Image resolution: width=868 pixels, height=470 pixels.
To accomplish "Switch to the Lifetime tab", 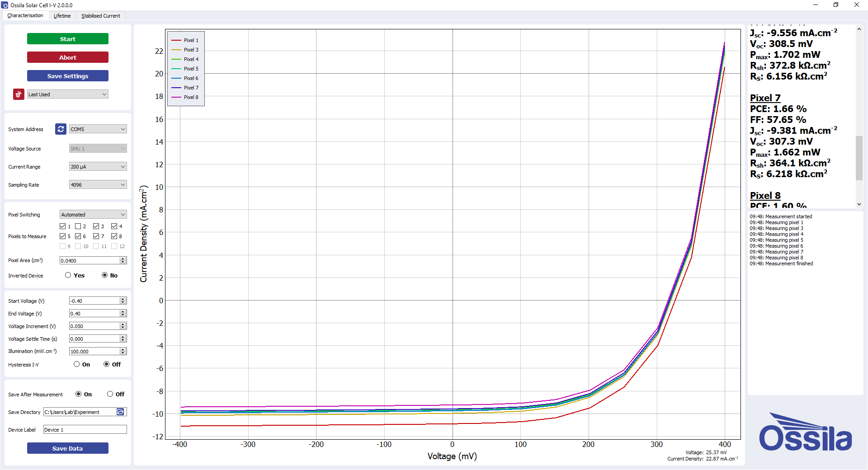I will click(62, 15).
